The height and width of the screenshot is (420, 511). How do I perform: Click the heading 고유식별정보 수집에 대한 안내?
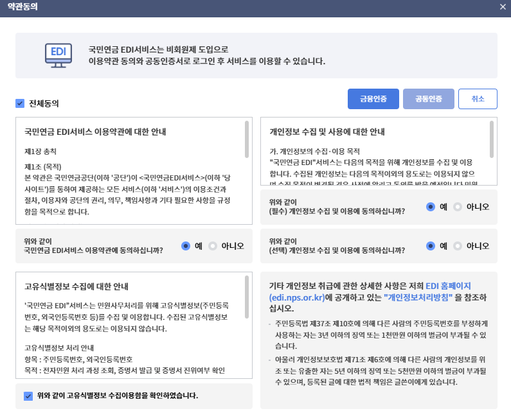pos(76,286)
